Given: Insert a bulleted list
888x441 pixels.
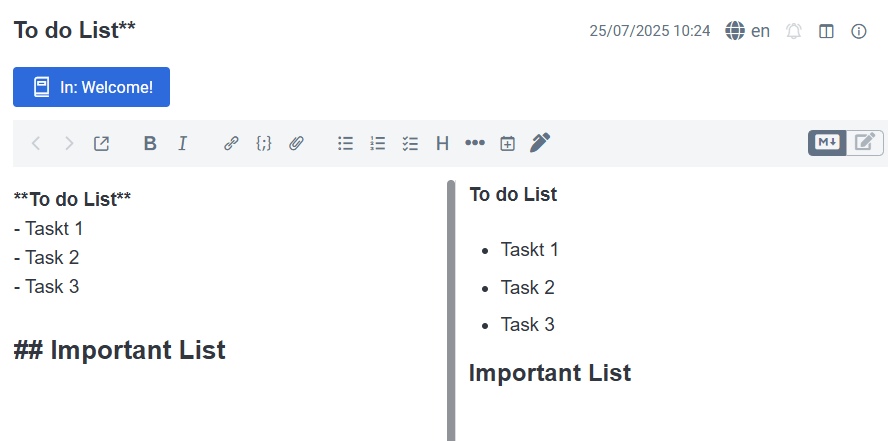Looking at the screenshot, I should click(345, 143).
